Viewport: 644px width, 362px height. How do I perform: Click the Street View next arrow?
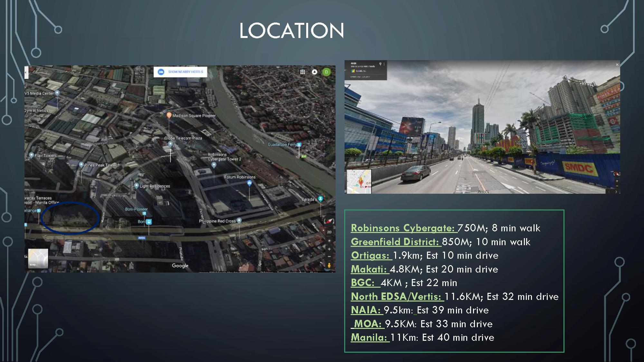(x=616, y=191)
